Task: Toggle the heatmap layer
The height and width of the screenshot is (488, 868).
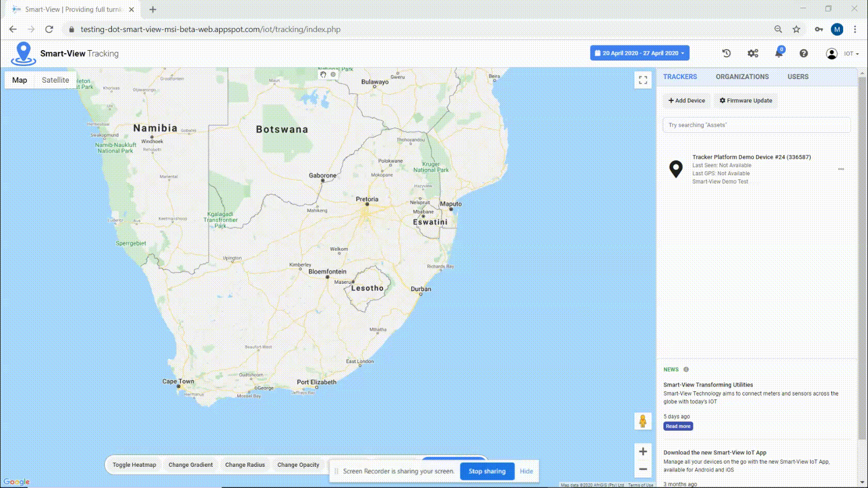Action: 134,465
